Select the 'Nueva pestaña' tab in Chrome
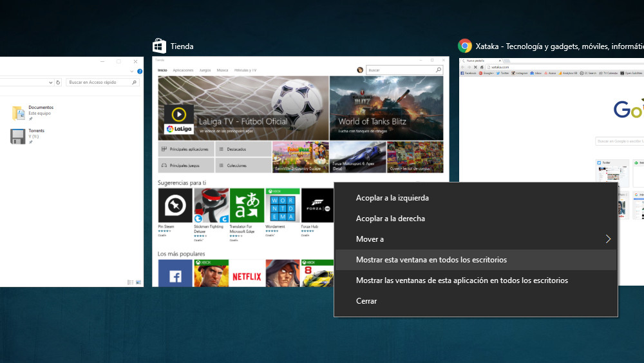Screen dimensions: 644x363 [x=481, y=61]
